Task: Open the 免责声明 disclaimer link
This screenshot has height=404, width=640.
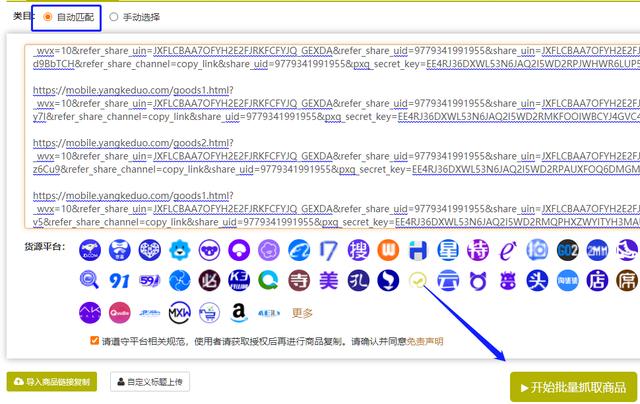Action: click(424, 341)
